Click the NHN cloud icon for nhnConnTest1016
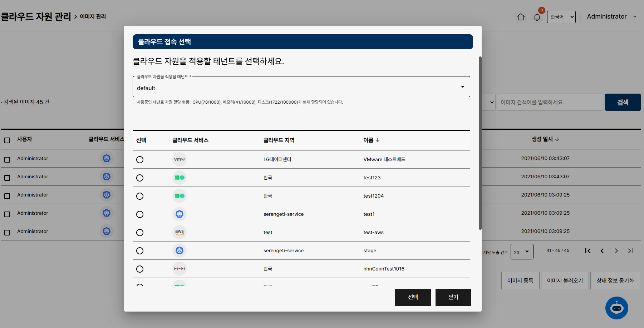The width and height of the screenshot is (644, 328). coord(180,269)
